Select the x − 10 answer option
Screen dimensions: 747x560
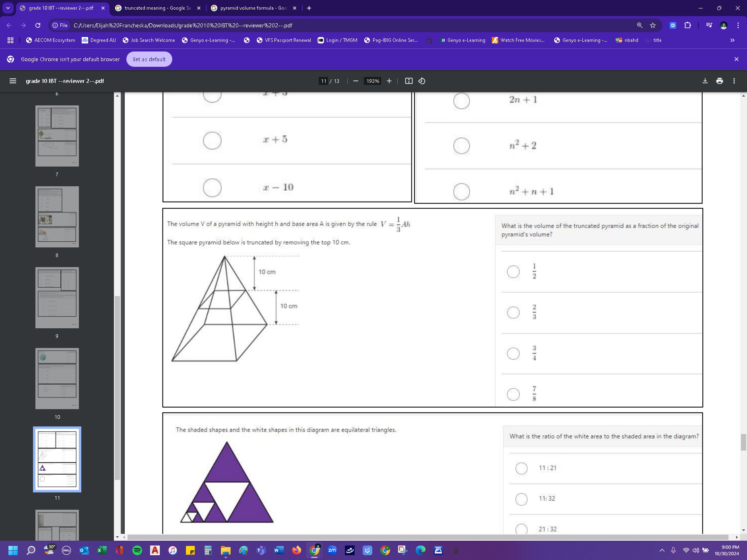tap(212, 187)
